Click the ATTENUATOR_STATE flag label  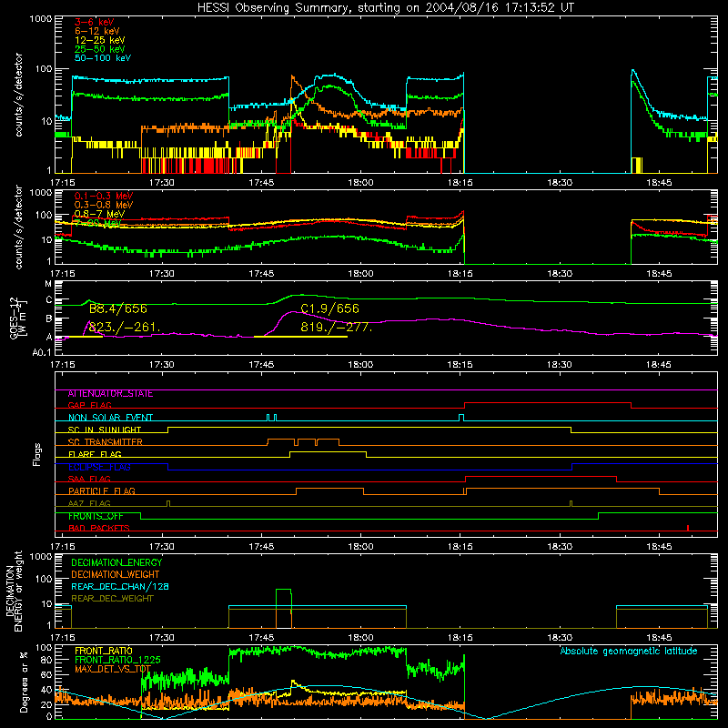(x=110, y=394)
